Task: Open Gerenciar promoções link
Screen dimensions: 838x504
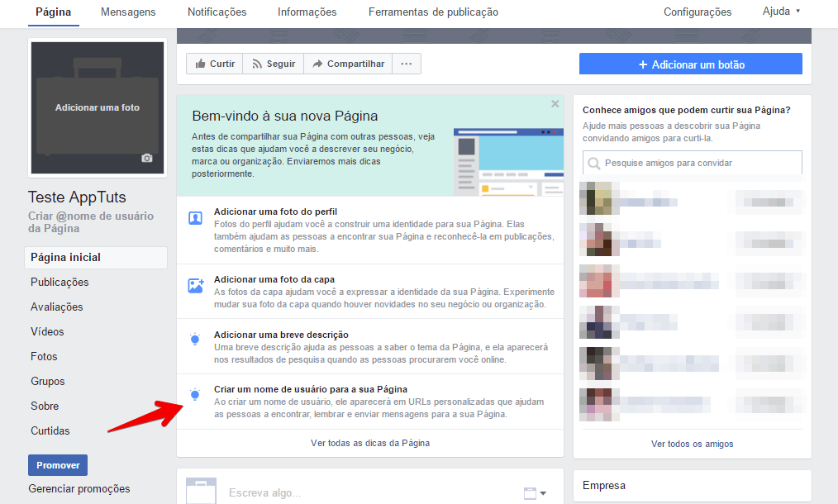Action: click(x=79, y=488)
